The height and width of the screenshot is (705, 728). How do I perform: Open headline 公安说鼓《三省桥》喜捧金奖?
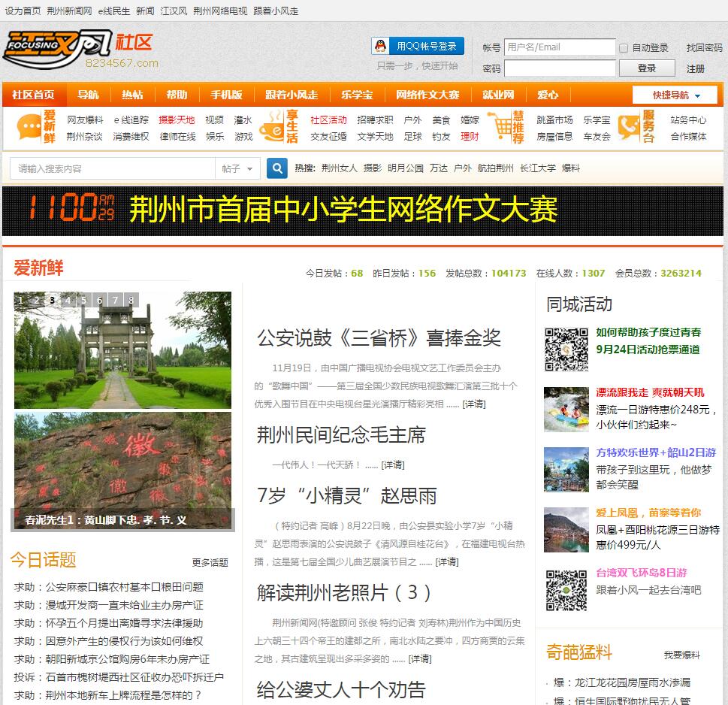tap(379, 337)
